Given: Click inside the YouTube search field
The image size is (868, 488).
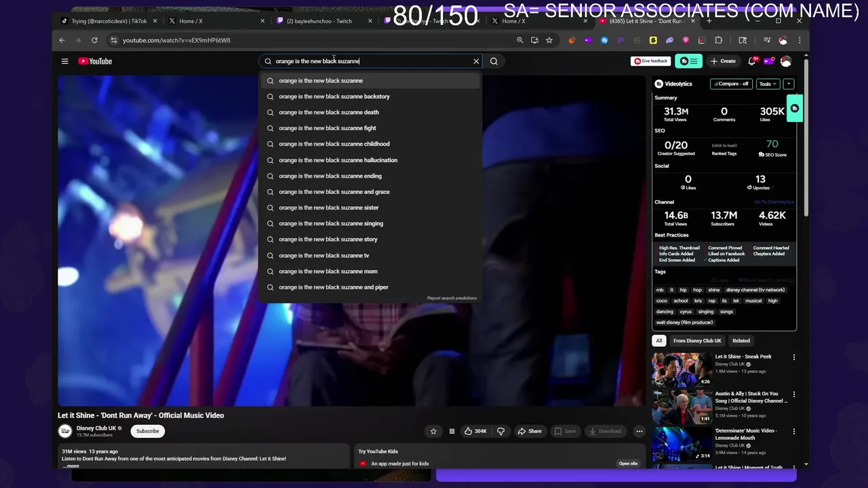Looking at the screenshot, I should click(x=370, y=61).
